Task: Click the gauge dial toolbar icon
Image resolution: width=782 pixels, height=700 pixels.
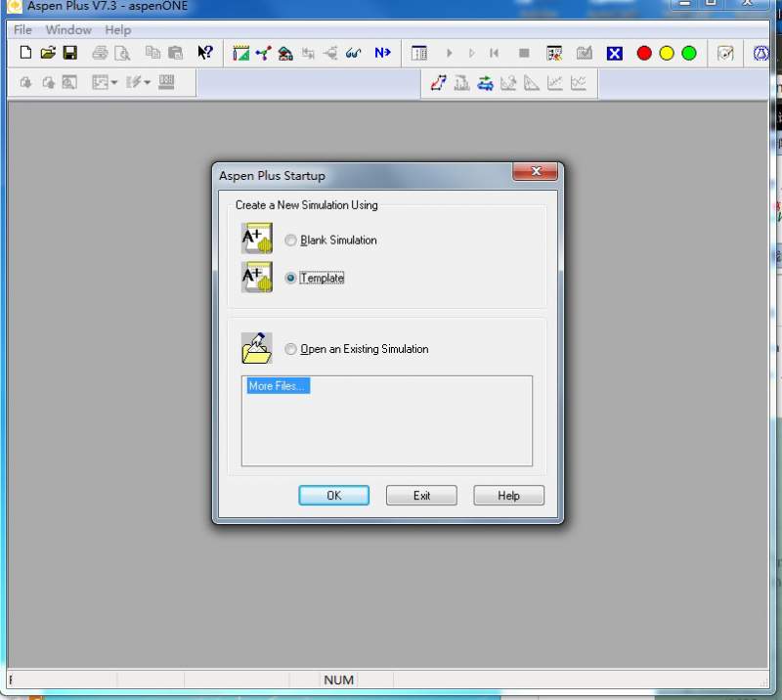Action: (725, 53)
